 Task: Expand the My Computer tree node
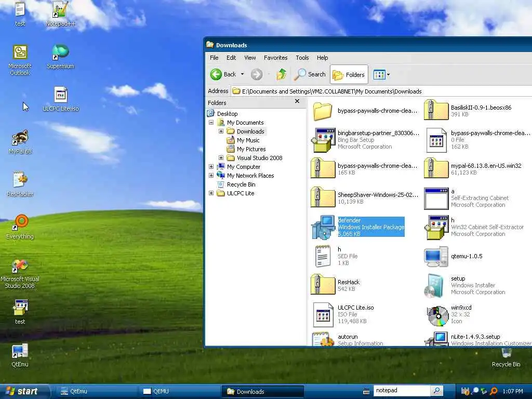click(x=211, y=167)
